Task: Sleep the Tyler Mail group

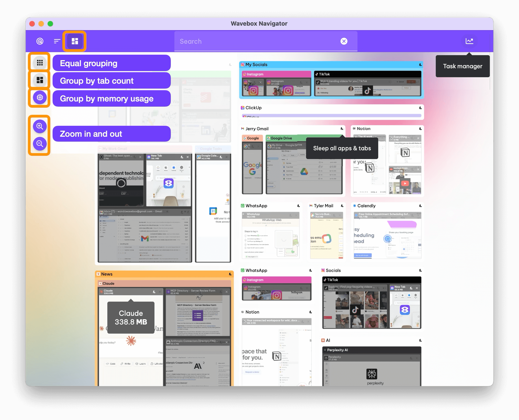Action: 342,206
